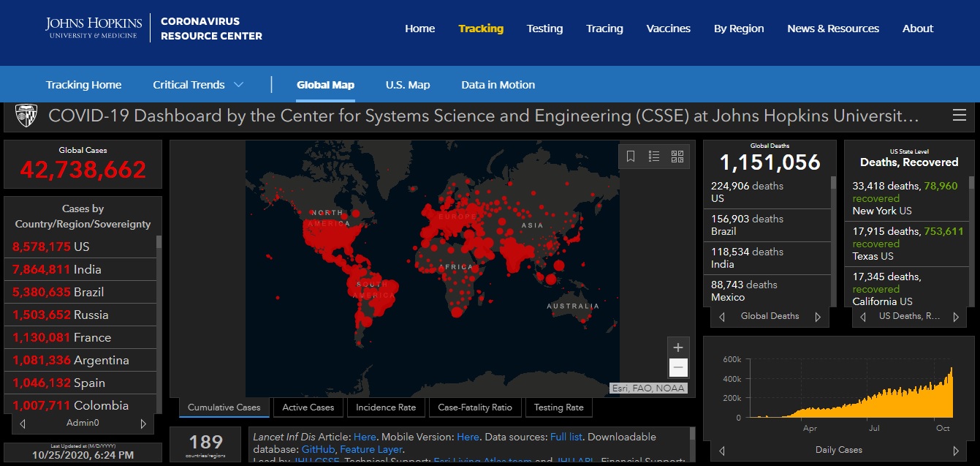Open the Vaccines nav item
The height and width of the screenshot is (466, 980).
[669, 29]
